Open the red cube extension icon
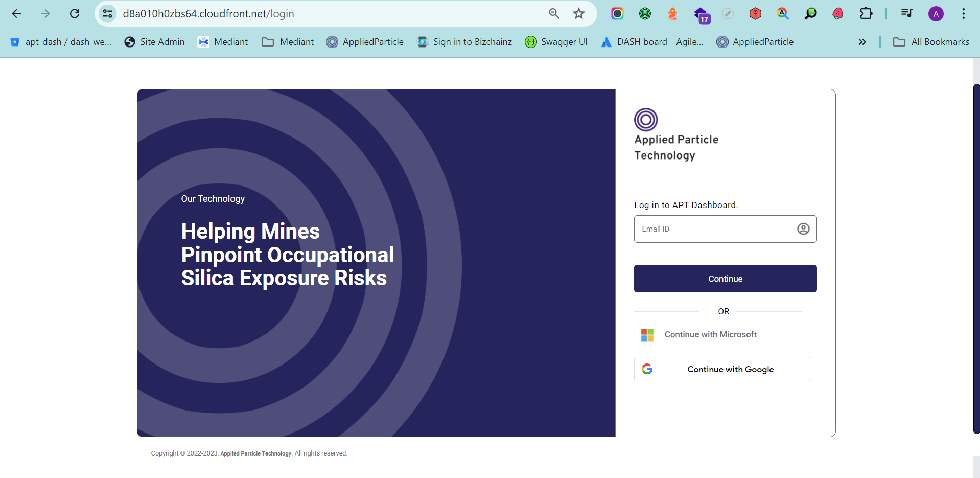The image size is (980, 478). coord(755,14)
